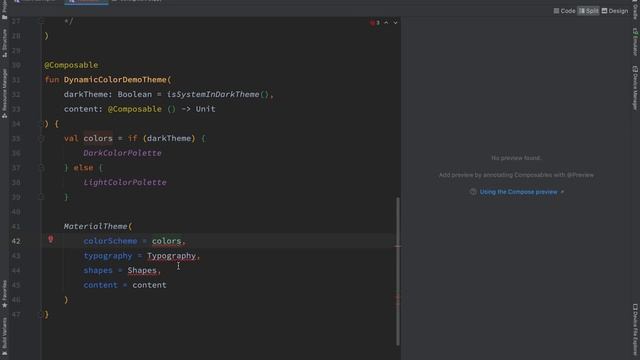Screen dimensions: 640x360
Task: Toggle fold marker at line 39
Action: (41, 197)
